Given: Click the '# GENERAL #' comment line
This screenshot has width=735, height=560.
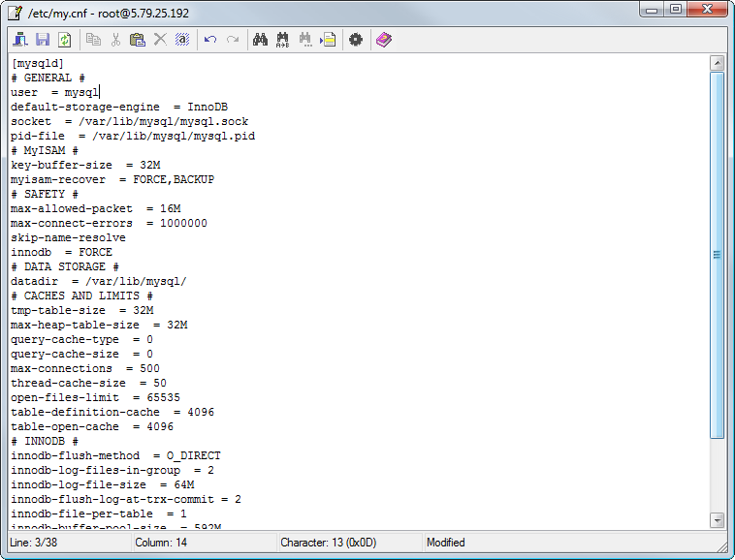Looking at the screenshot, I should coord(48,78).
